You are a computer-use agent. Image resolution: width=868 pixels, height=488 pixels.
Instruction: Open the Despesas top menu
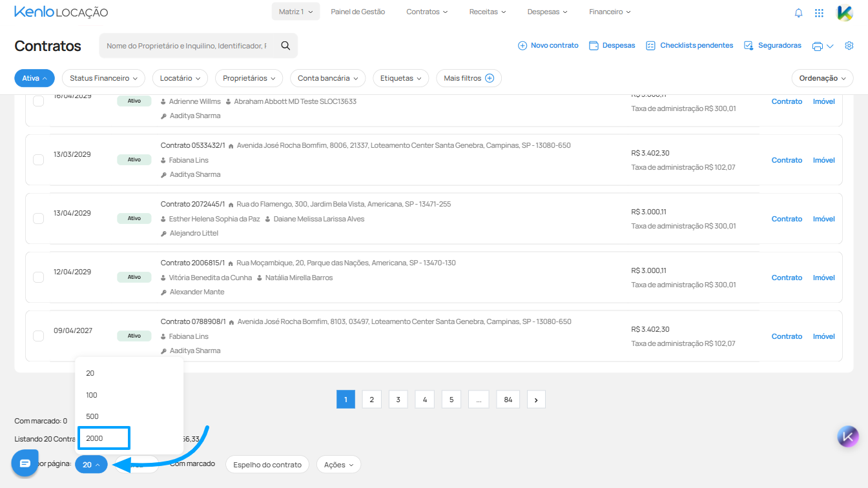click(547, 12)
